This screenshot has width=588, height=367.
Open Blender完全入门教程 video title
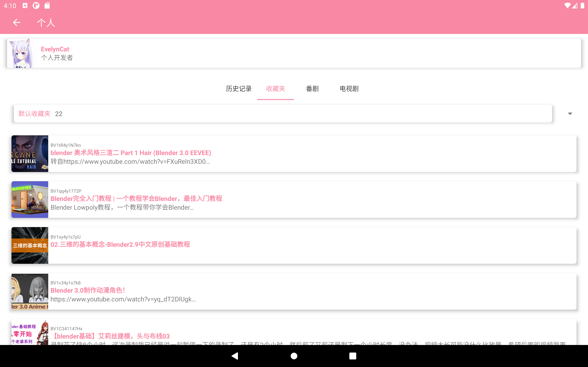[136, 199]
